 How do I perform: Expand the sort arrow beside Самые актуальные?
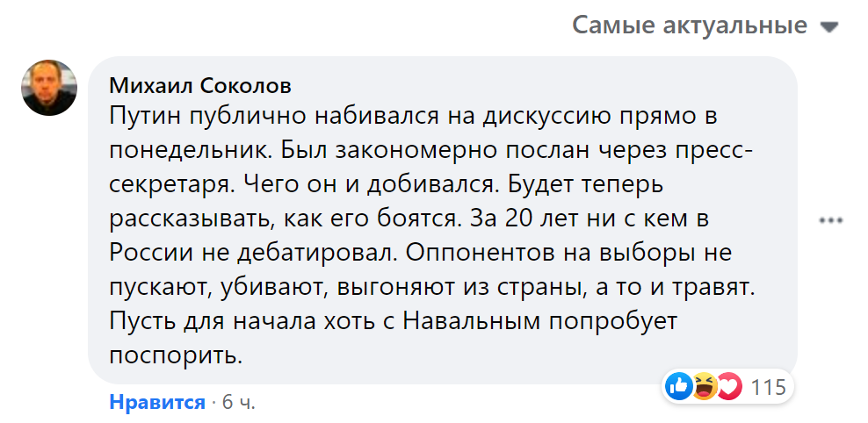tap(828, 27)
